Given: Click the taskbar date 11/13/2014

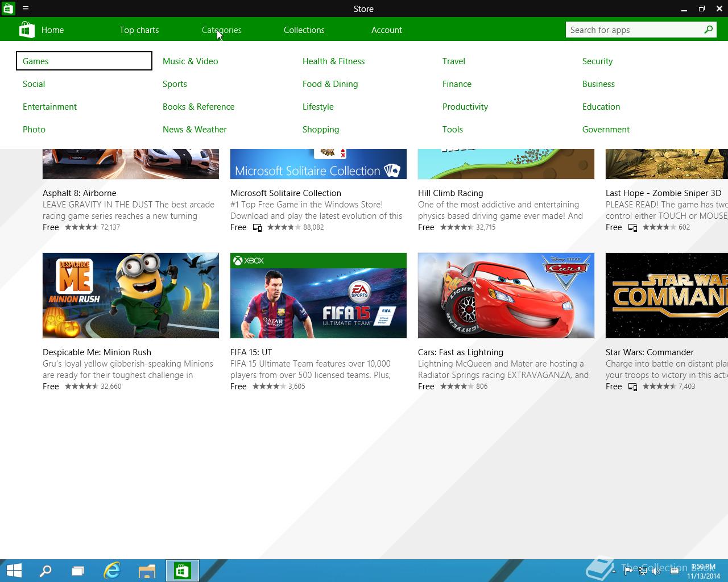Looking at the screenshot, I should coord(704,576).
